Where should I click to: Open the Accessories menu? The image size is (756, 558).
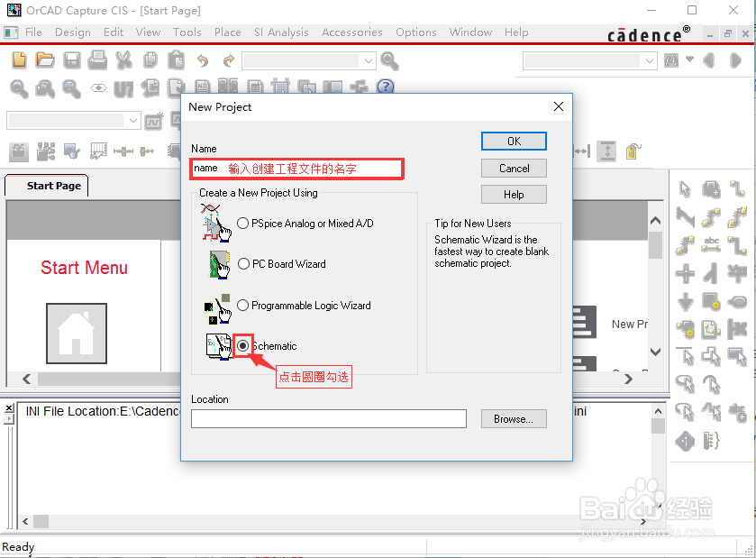352,32
